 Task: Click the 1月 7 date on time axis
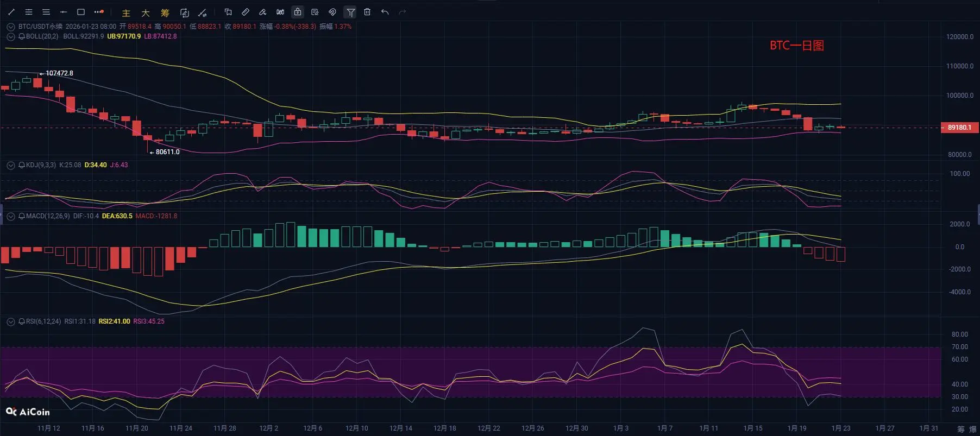click(x=665, y=428)
